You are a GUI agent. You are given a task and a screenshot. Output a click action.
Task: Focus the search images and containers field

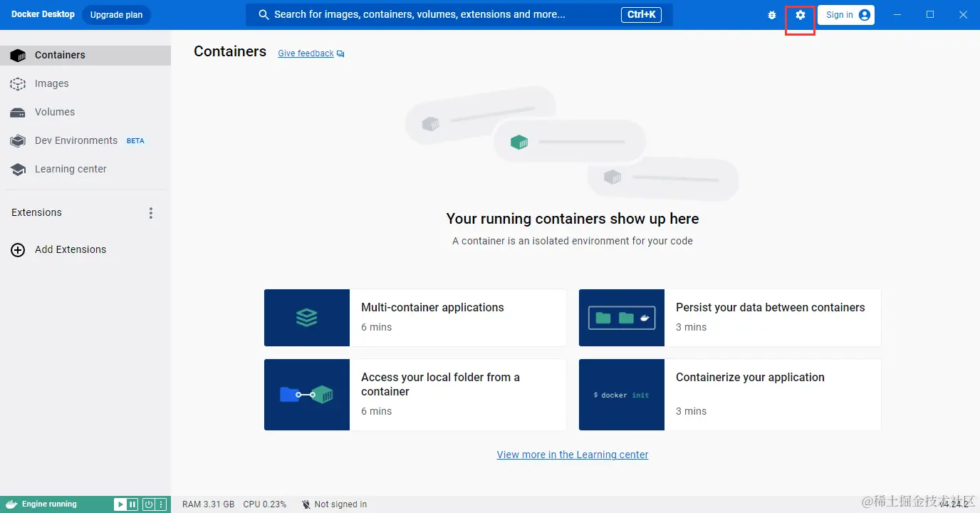coord(459,15)
